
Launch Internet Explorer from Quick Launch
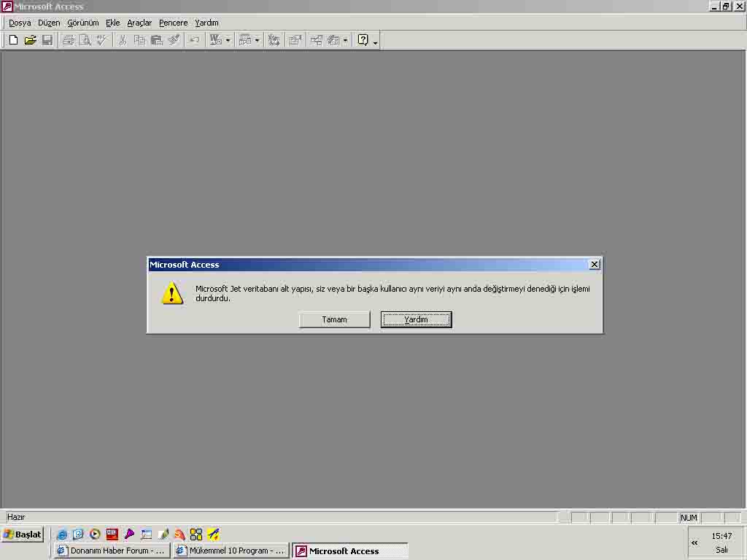62,534
